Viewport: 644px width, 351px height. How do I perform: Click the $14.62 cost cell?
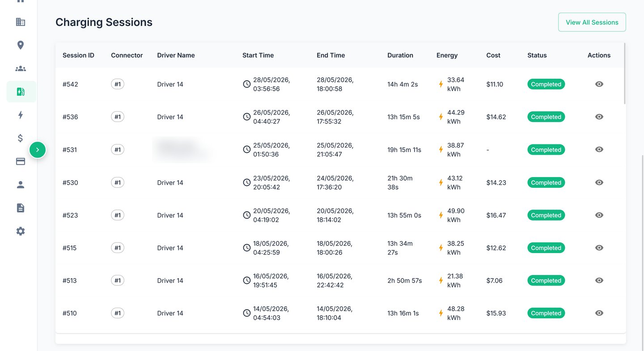[x=496, y=117]
